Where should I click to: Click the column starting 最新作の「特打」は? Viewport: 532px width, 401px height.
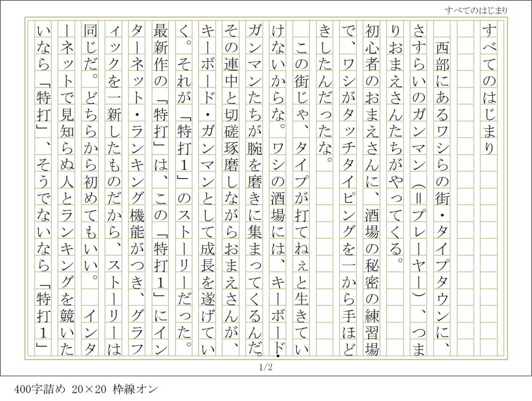[160, 190]
